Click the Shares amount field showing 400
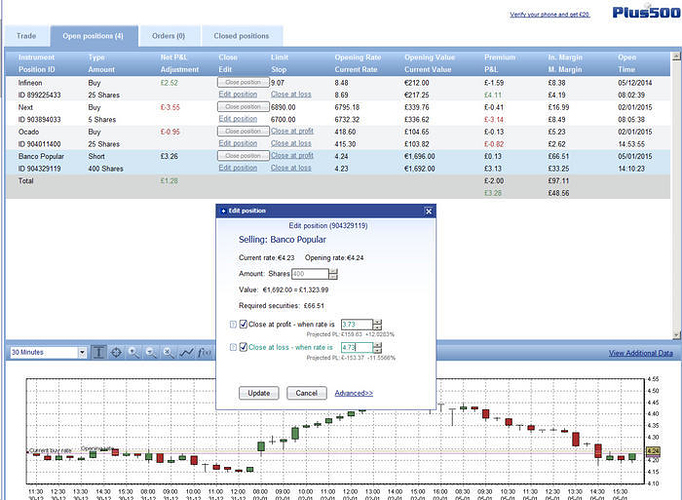 (x=310, y=274)
